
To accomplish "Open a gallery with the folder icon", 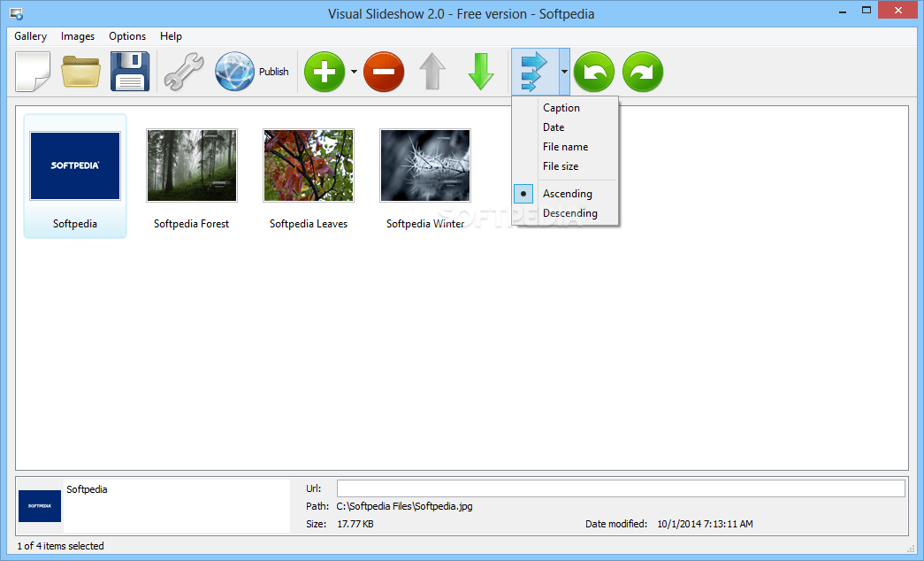I will point(80,72).
